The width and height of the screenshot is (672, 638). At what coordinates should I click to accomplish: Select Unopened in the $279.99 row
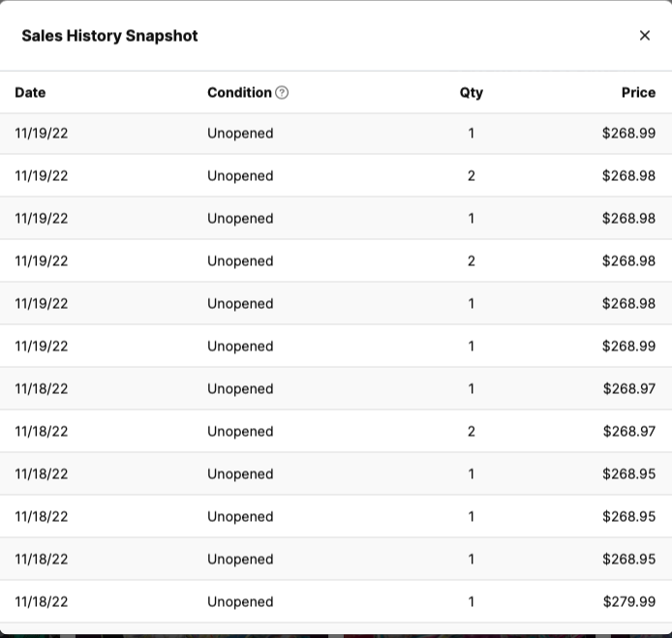point(240,601)
